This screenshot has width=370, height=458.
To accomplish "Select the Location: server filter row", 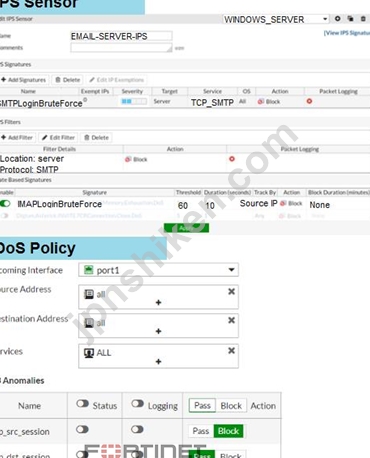I will coord(185,163).
